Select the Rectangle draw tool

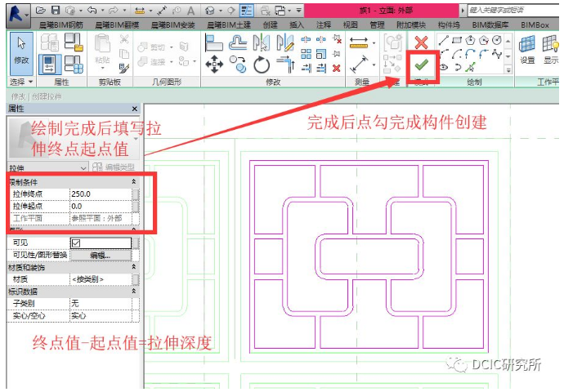pyautogui.click(x=457, y=40)
